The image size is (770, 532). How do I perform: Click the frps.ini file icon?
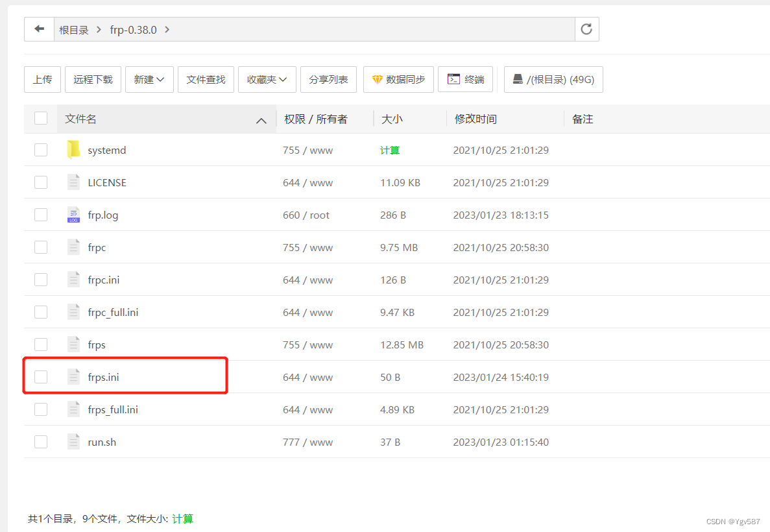point(73,377)
